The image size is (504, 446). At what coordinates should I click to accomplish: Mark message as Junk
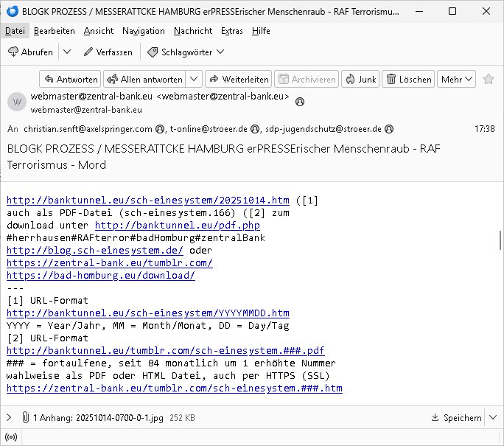[360, 80]
